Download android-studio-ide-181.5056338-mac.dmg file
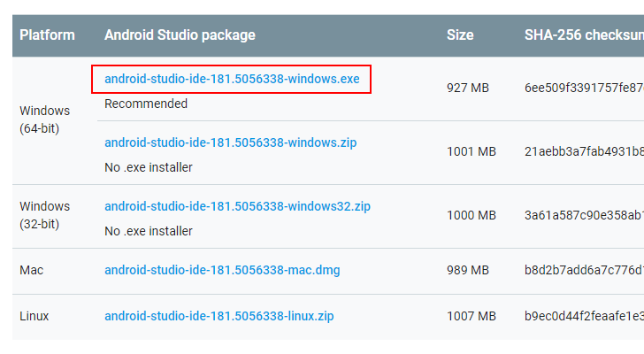This screenshot has width=644, height=354. [x=222, y=270]
